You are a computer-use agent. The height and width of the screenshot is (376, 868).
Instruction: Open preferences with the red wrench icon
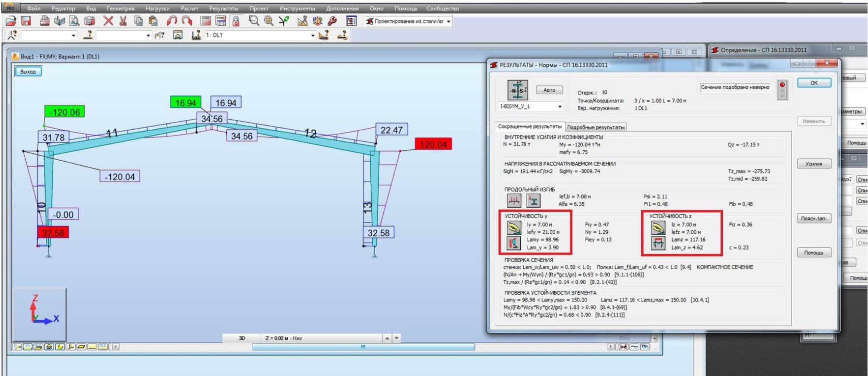332,21
